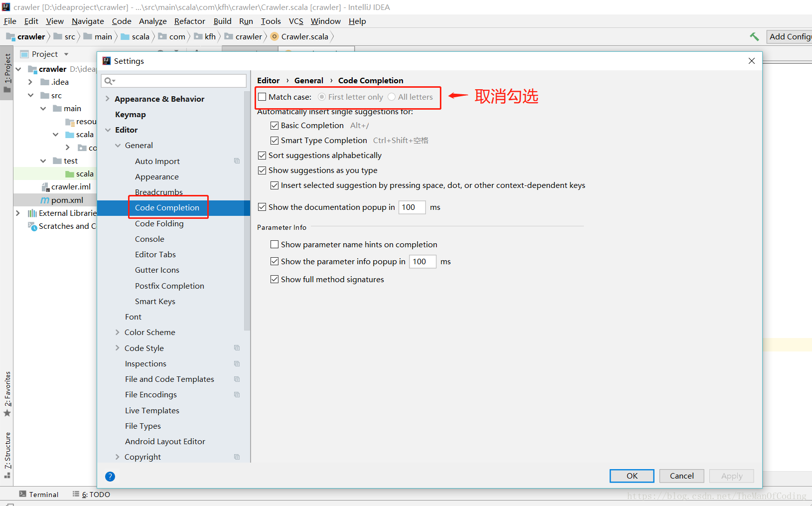Viewport: 812px width, 506px height.
Task: Click the Cancel button
Action: coord(681,476)
